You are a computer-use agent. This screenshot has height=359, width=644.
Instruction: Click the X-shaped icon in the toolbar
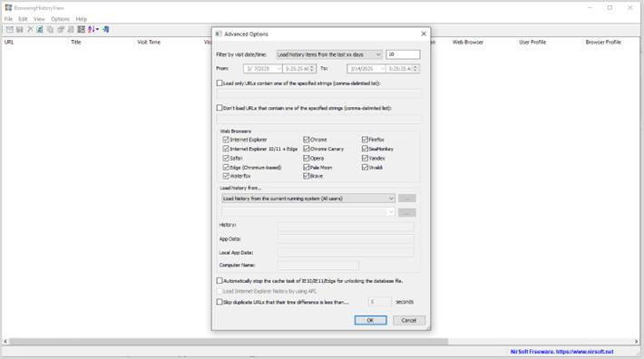pos(30,30)
